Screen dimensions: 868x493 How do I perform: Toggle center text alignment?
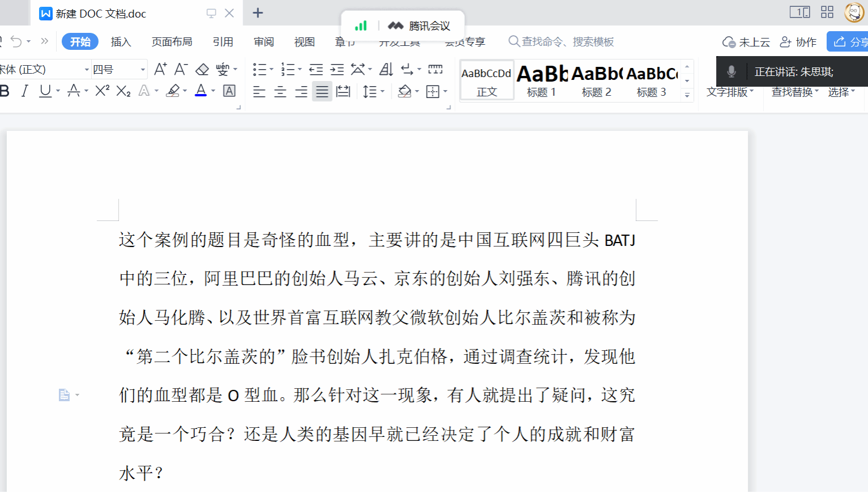280,91
